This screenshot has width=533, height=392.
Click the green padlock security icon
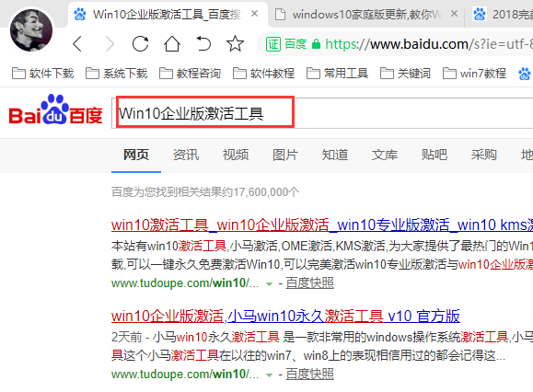click(x=316, y=44)
